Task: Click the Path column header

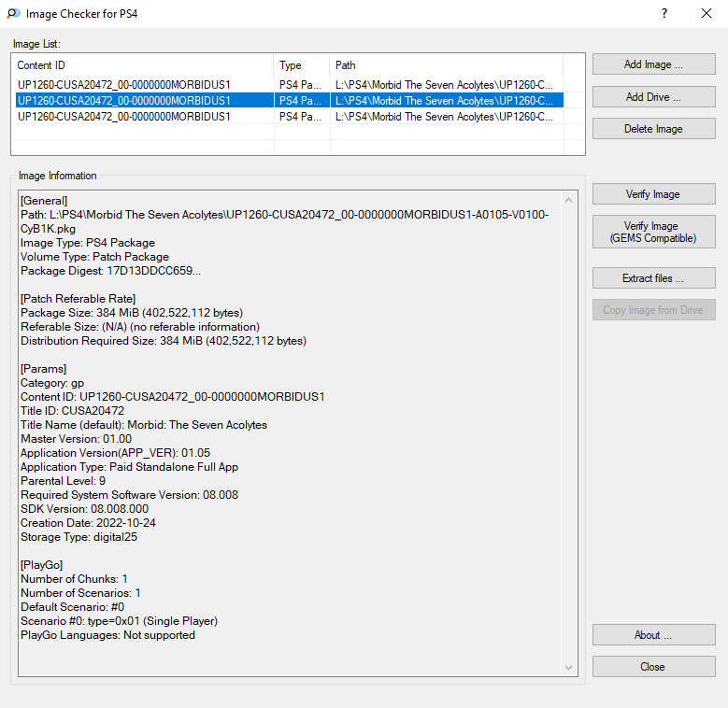Action: (447, 65)
